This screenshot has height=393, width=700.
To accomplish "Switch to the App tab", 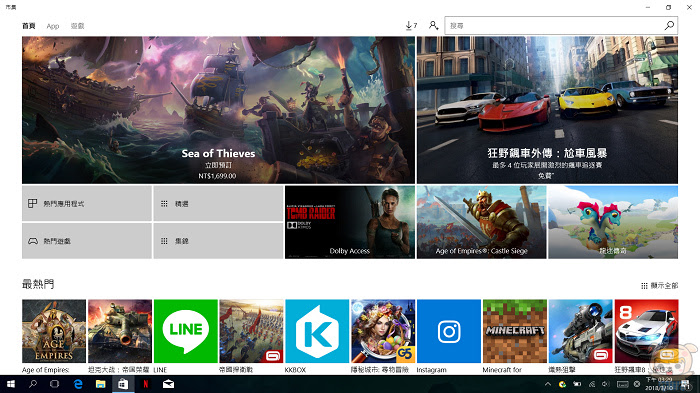I will [53, 26].
